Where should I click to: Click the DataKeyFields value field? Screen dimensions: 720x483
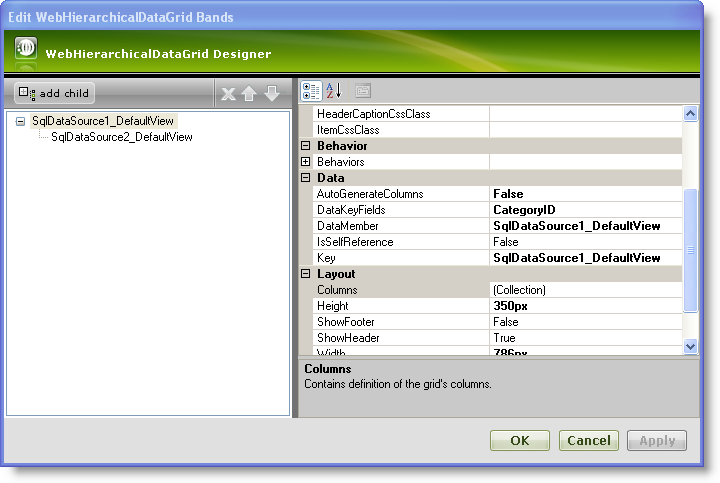click(585, 210)
